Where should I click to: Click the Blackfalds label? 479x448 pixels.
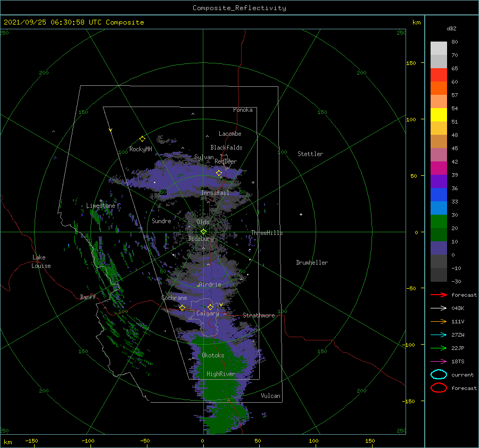click(226, 148)
